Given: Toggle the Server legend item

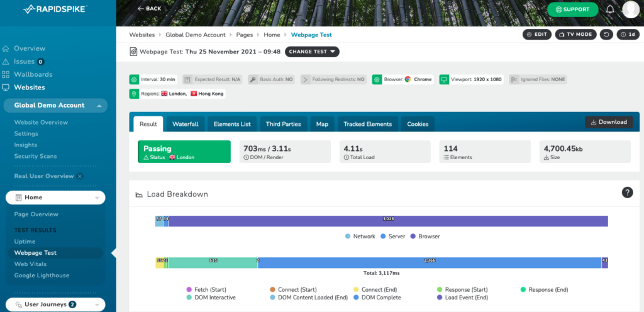Looking at the screenshot, I should point(392,237).
